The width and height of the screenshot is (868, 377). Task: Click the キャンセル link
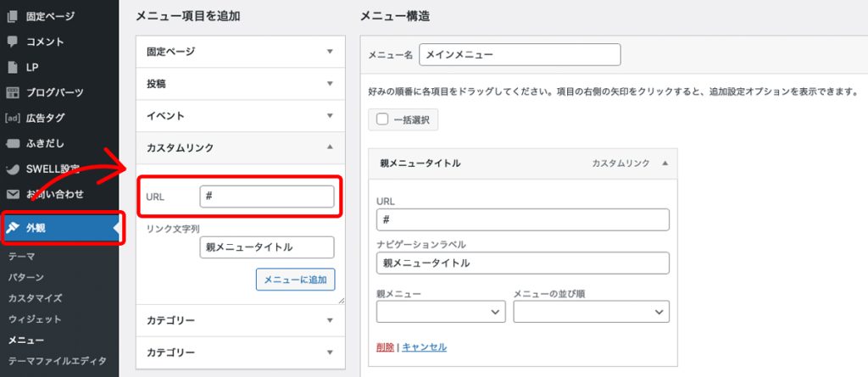point(424,347)
